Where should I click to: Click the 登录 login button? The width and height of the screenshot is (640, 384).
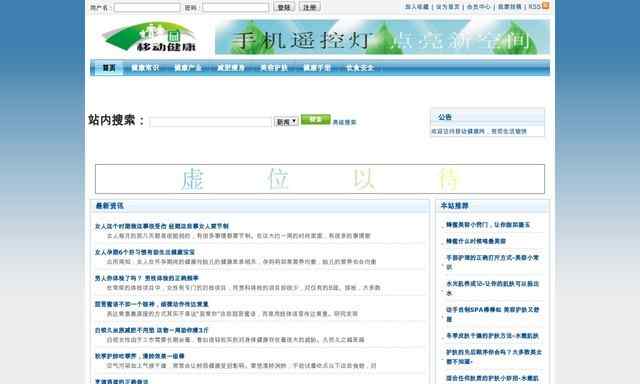284,7
